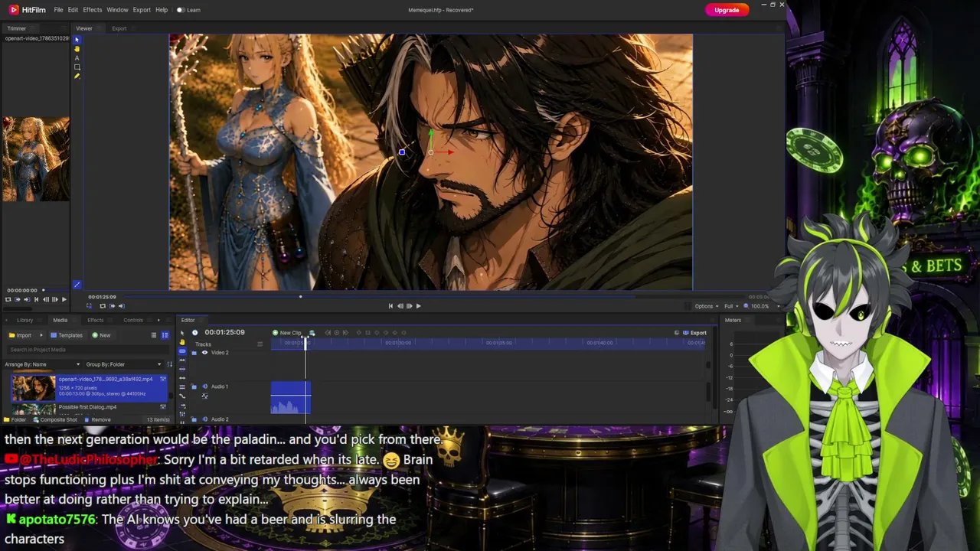Select openart-video media thumbnail
This screenshot has height=551, width=980.
click(x=34, y=388)
